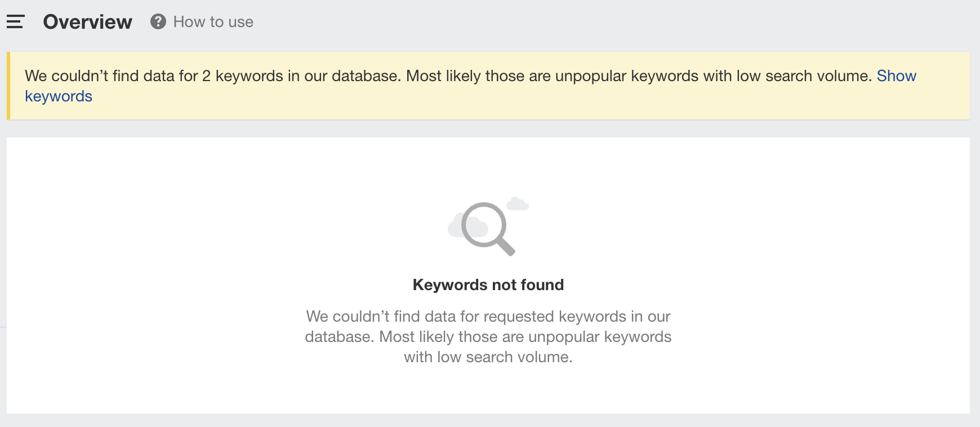Viewport: 980px width, 427px height.
Task: Click the yellow left edge of warning banner
Action: click(x=8, y=86)
